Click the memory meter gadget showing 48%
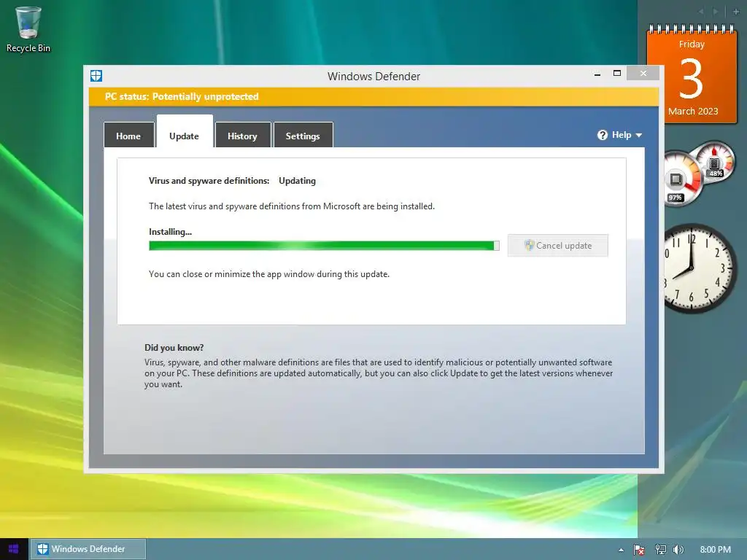This screenshot has height=560, width=747. tap(714, 161)
